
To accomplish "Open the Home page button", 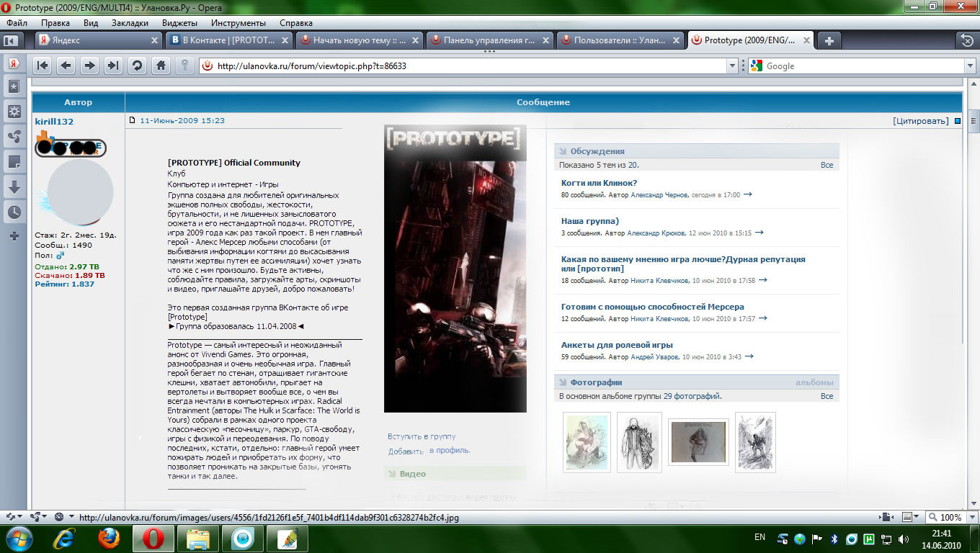I will tap(160, 66).
